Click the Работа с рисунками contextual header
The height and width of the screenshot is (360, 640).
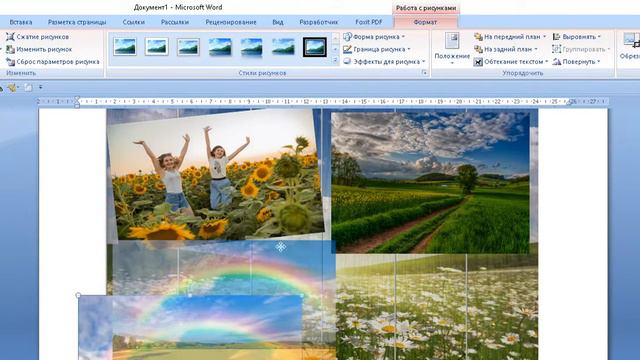[426, 8]
